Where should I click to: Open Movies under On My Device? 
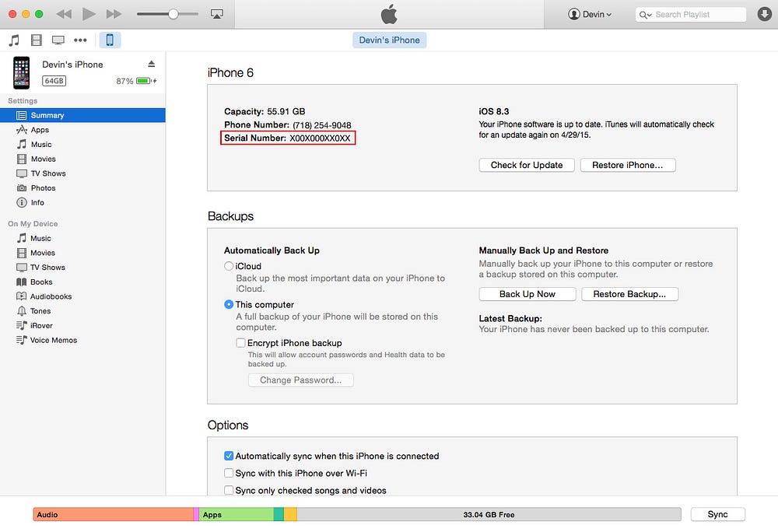pyautogui.click(x=82, y=253)
